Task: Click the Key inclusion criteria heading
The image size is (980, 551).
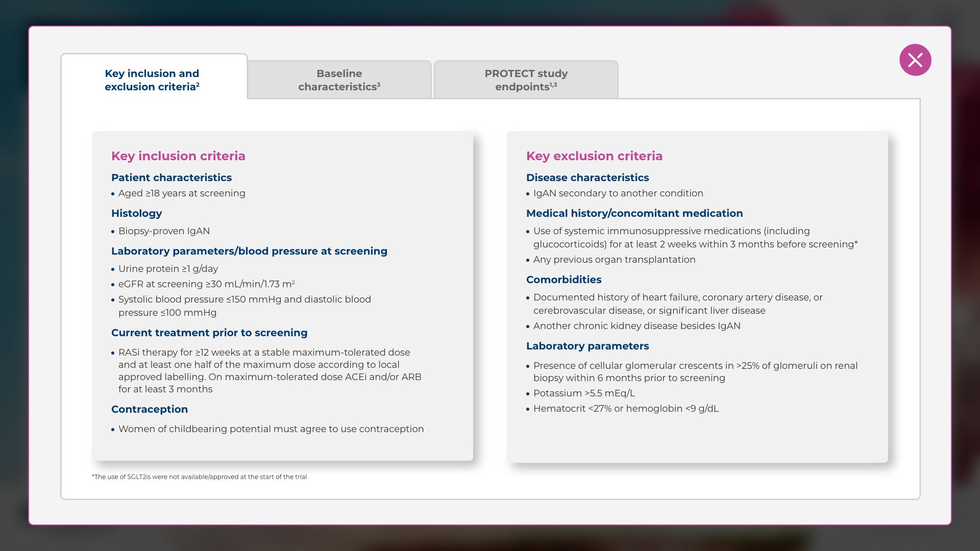Action: 178,156
